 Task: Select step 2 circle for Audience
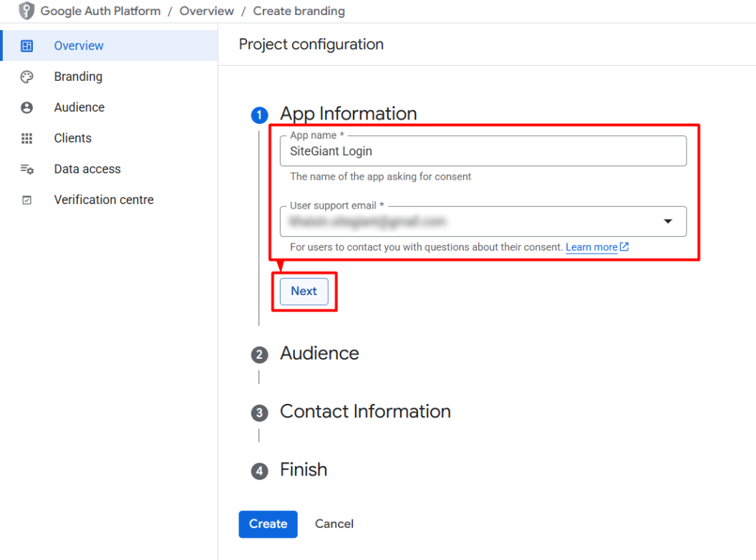click(x=259, y=354)
